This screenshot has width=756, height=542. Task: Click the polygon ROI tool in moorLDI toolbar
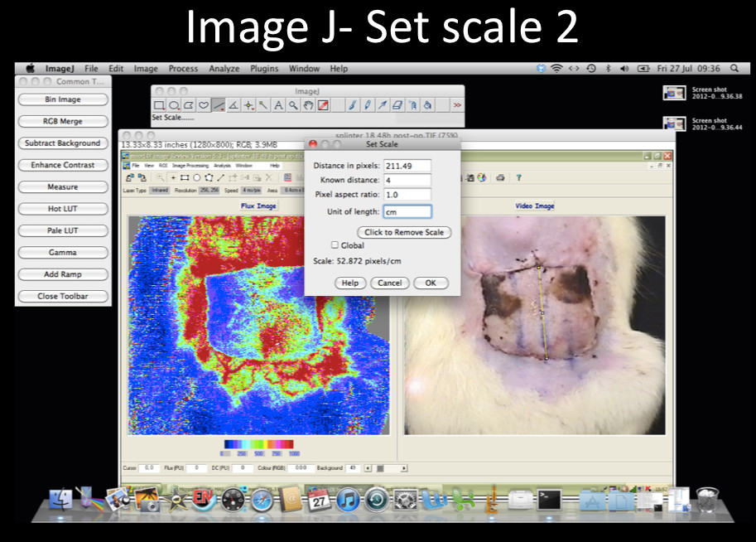[209, 177]
